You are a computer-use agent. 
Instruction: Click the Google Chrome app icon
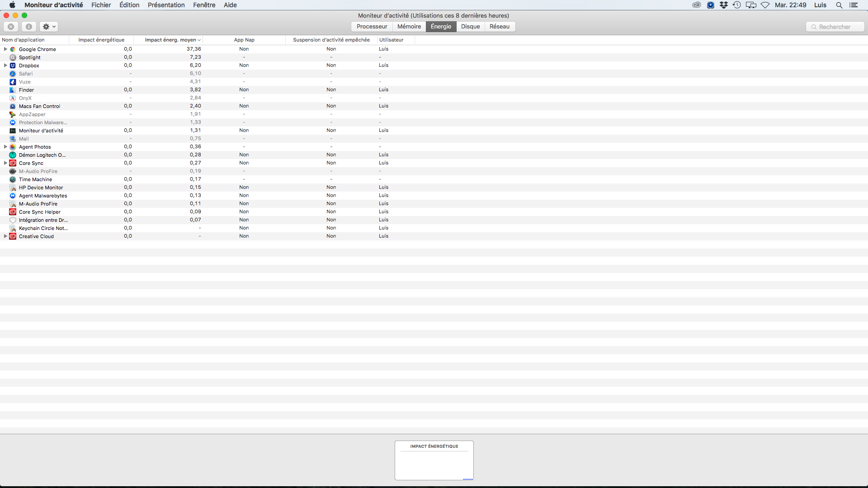13,49
